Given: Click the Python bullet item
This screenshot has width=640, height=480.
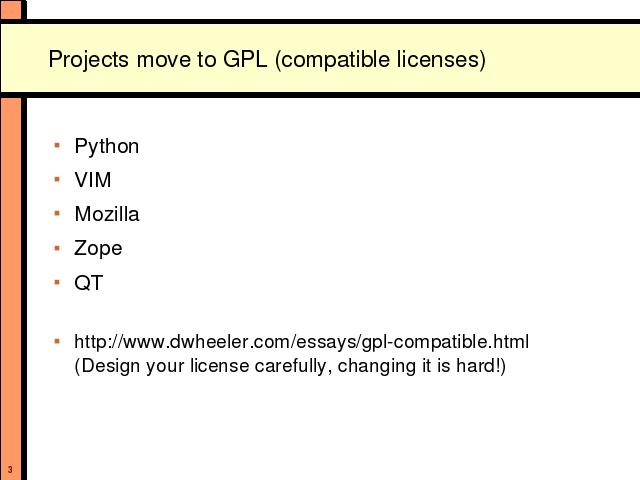Looking at the screenshot, I should click(x=107, y=147).
